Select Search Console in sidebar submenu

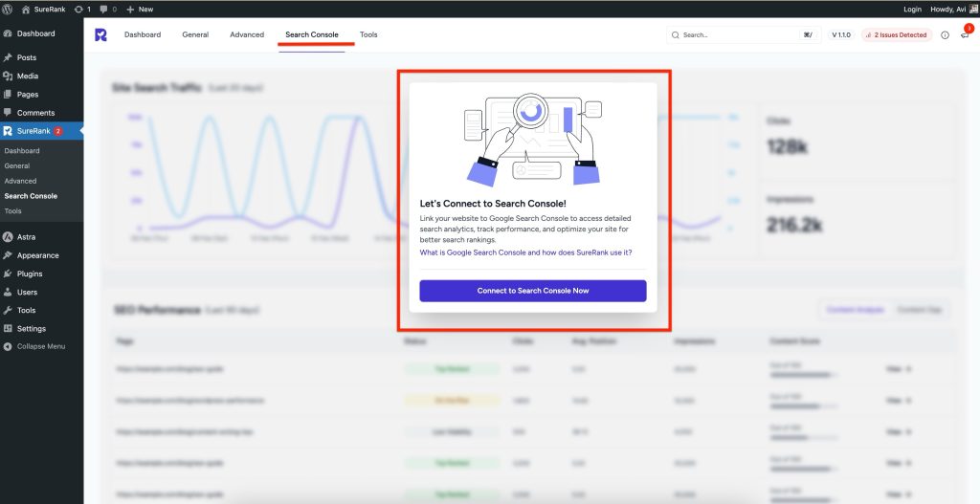[x=31, y=195]
